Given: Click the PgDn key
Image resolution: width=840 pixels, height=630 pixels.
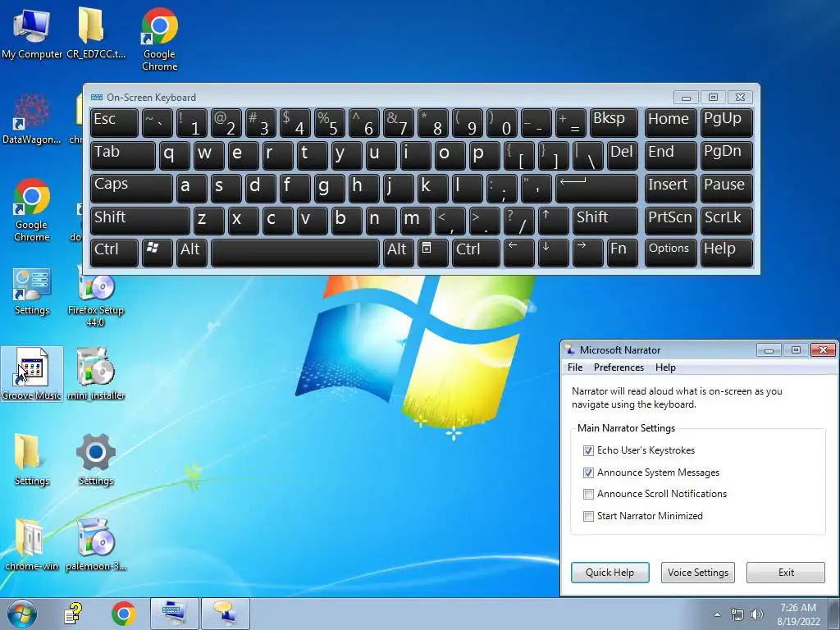Looking at the screenshot, I should pos(727,155).
